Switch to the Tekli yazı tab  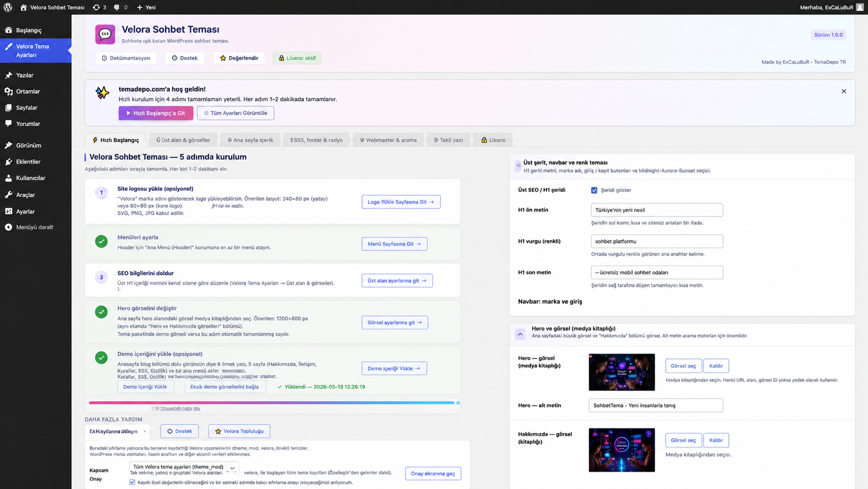click(x=448, y=140)
